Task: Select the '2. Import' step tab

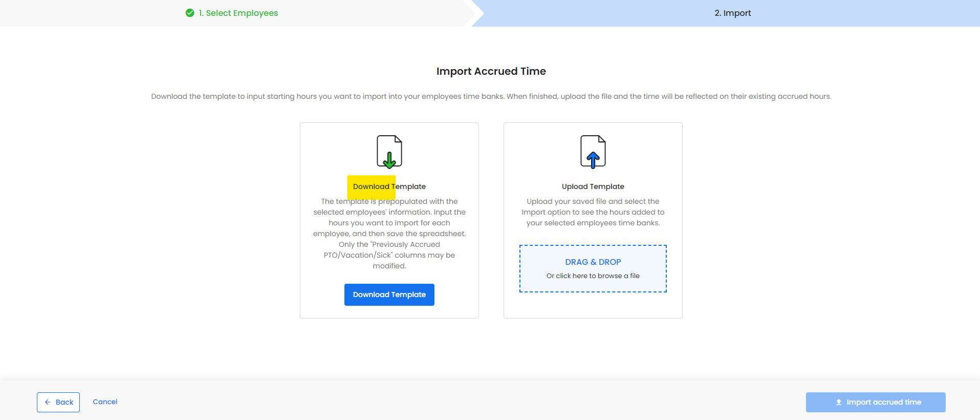Action: [732, 13]
